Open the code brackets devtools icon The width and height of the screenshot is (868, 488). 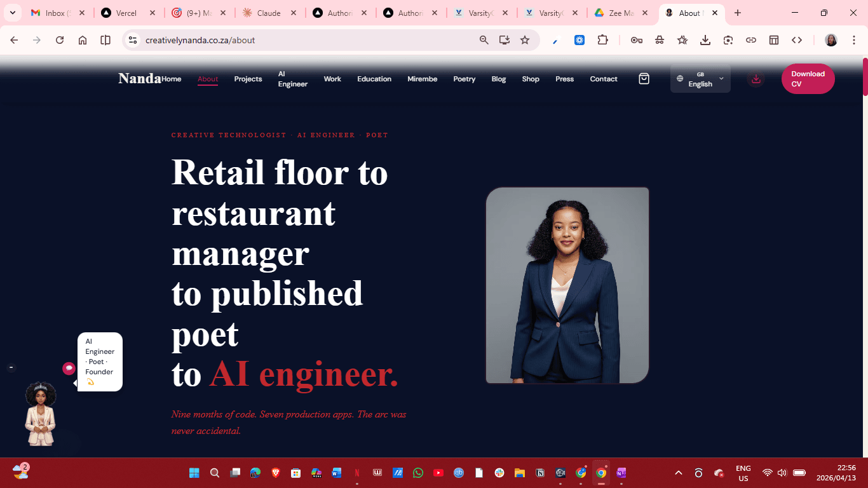pyautogui.click(x=797, y=40)
